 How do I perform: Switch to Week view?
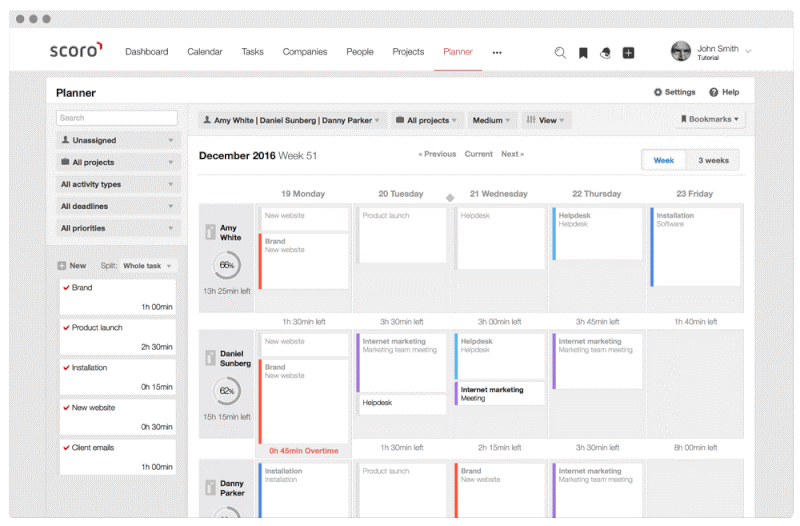(663, 160)
